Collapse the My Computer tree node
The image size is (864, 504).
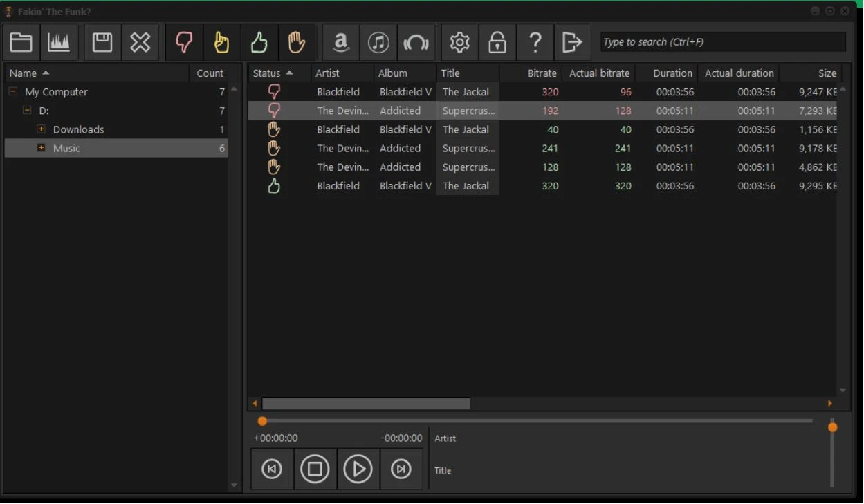coord(13,92)
